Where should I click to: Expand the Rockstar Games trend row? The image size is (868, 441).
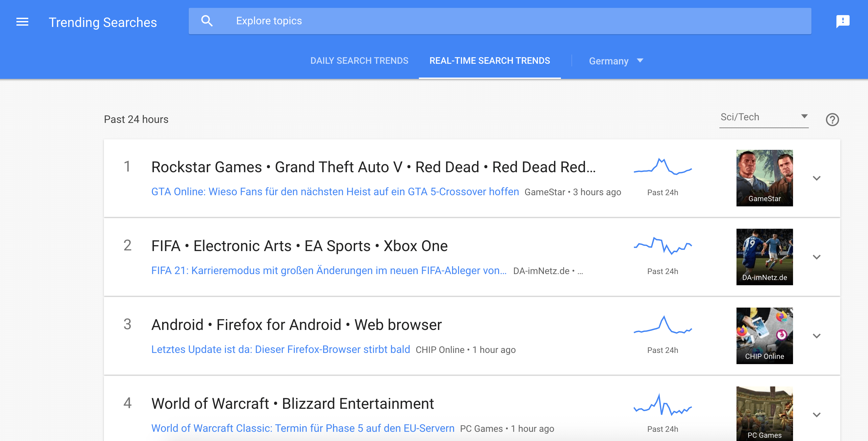click(x=816, y=178)
